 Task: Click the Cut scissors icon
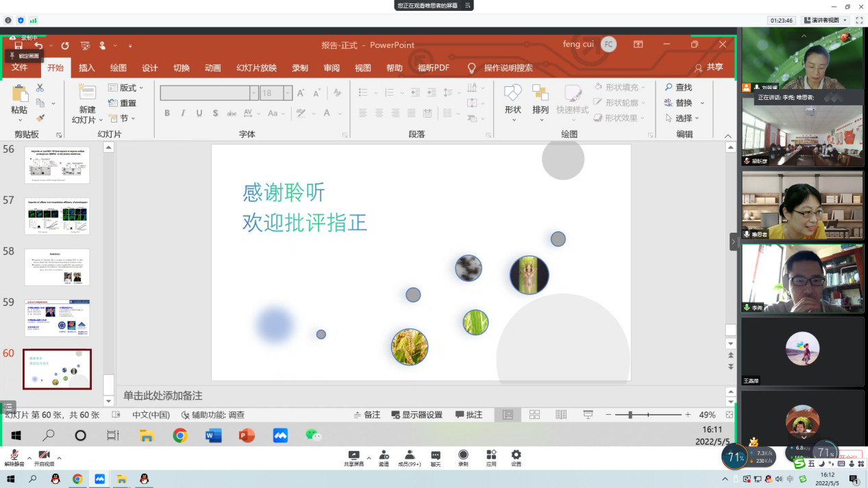[40, 88]
